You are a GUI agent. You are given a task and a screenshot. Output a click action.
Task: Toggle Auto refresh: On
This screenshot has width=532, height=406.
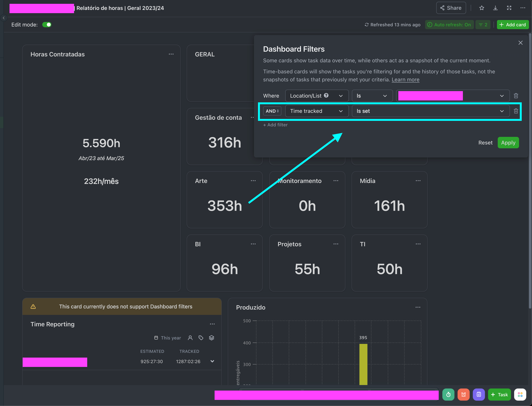(x=449, y=25)
